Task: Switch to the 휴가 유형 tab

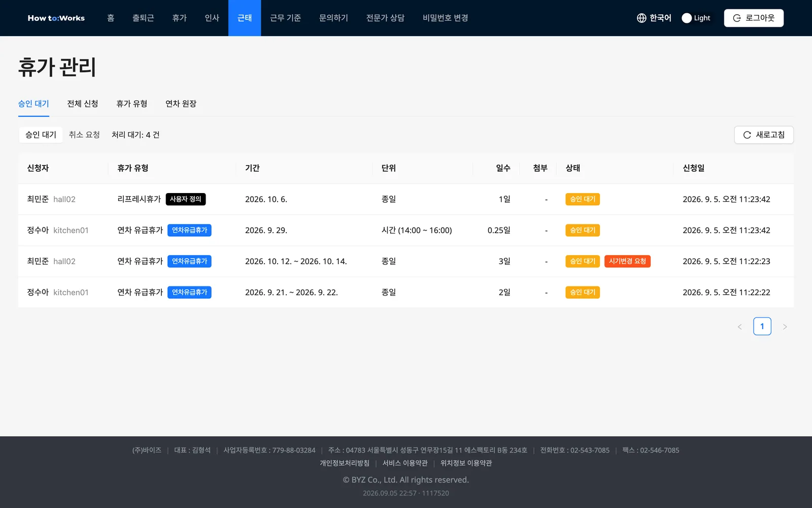Action: pyautogui.click(x=132, y=104)
